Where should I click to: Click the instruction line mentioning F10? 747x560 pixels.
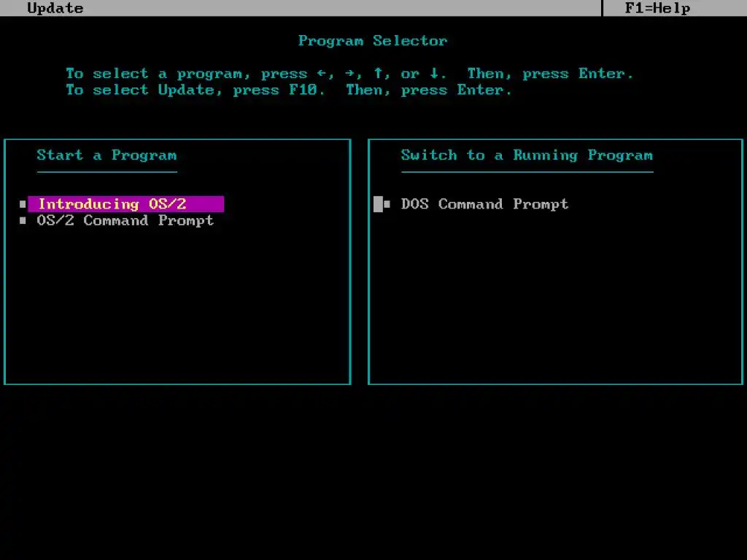point(289,90)
